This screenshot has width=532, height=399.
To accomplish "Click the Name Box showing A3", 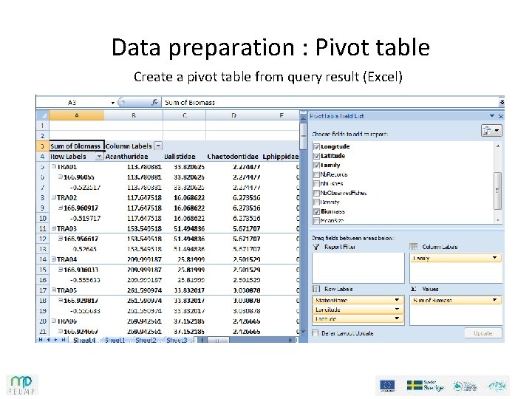I will [x=72, y=102].
